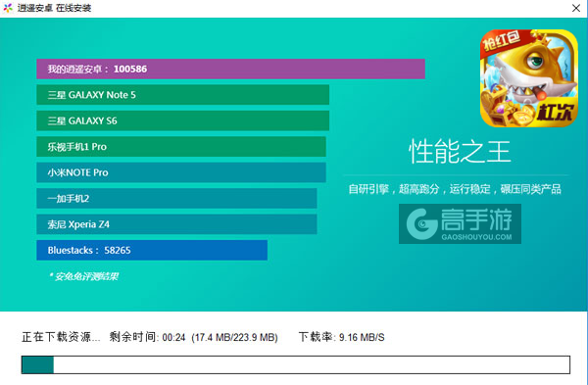Click the golden shark game icon
The image size is (588, 385).
(x=529, y=78)
